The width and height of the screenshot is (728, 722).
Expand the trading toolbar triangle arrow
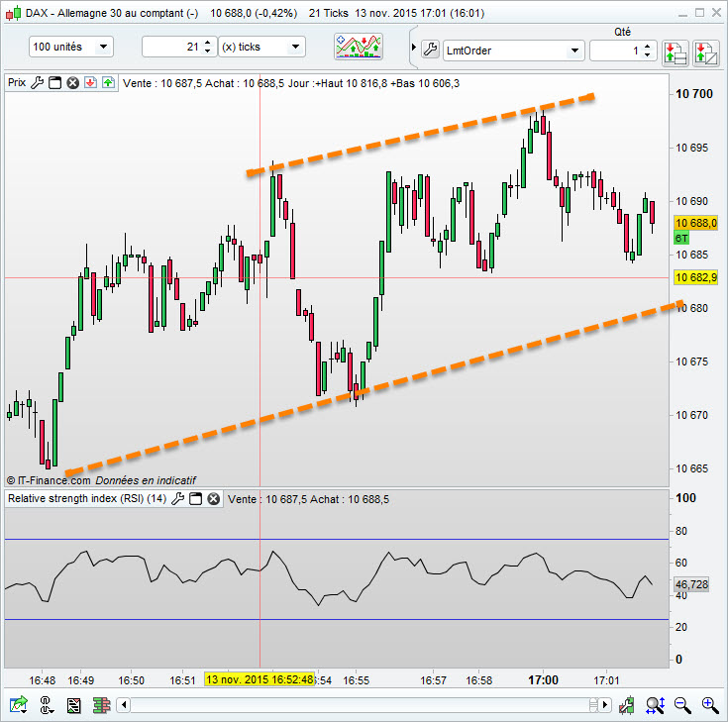click(414, 47)
